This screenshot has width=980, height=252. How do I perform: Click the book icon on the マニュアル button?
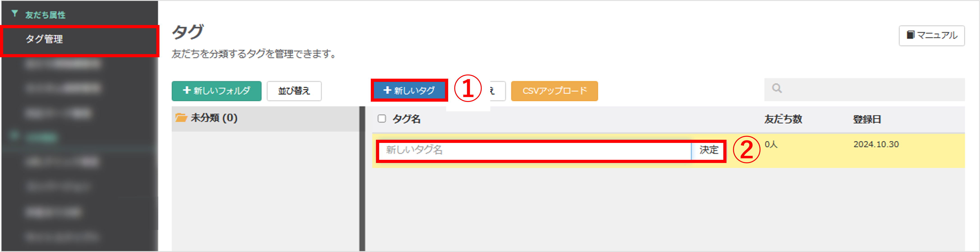click(x=910, y=35)
